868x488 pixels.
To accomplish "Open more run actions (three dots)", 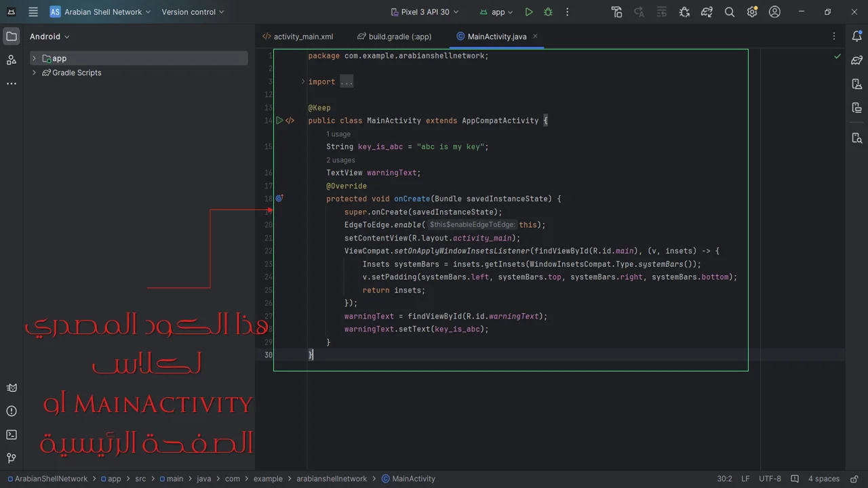I will [x=568, y=12].
